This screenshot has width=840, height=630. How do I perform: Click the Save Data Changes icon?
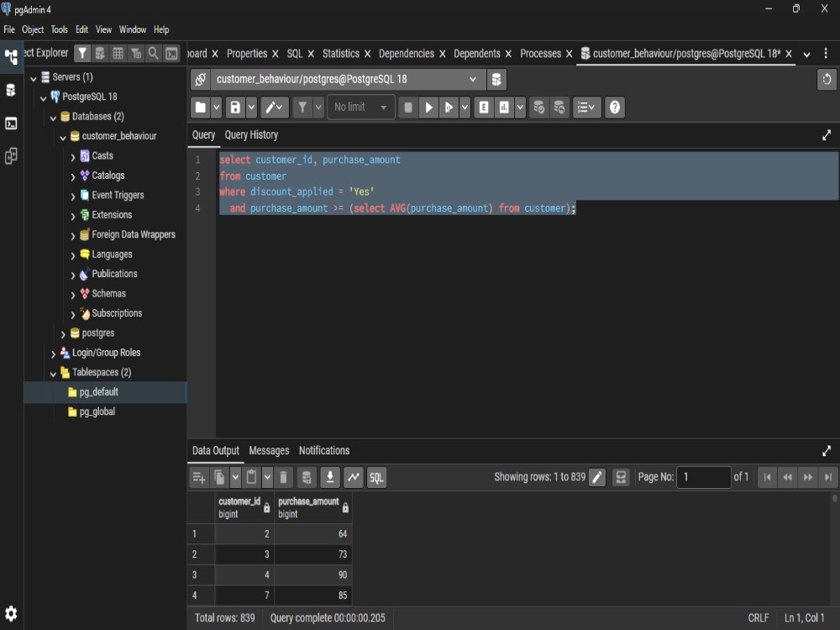(307, 477)
